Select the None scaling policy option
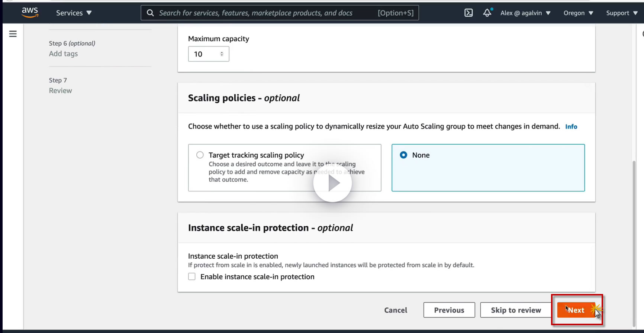 click(403, 155)
